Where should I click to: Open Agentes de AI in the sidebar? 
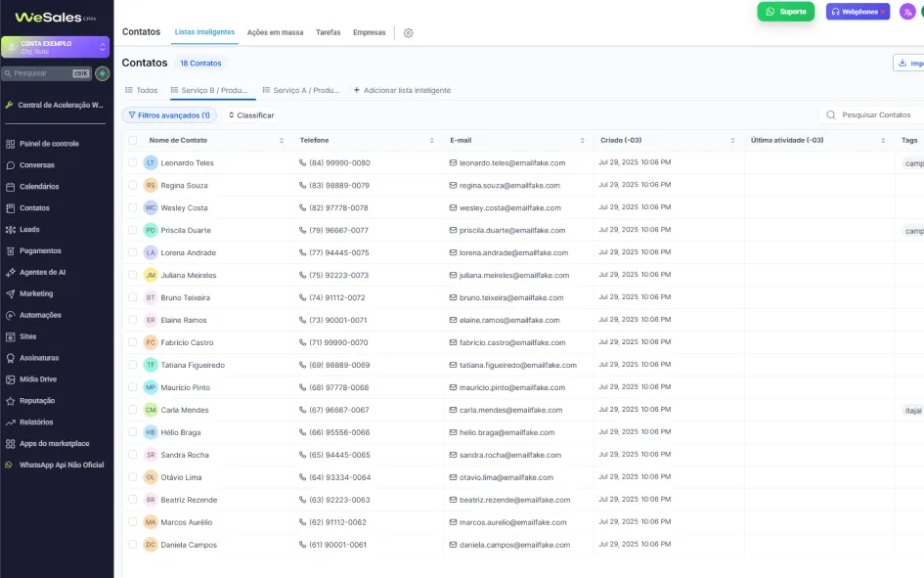[x=42, y=272]
